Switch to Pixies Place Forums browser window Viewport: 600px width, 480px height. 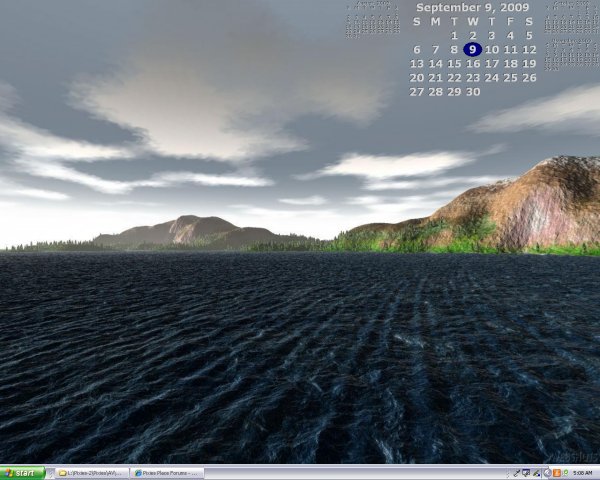pos(167,473)
